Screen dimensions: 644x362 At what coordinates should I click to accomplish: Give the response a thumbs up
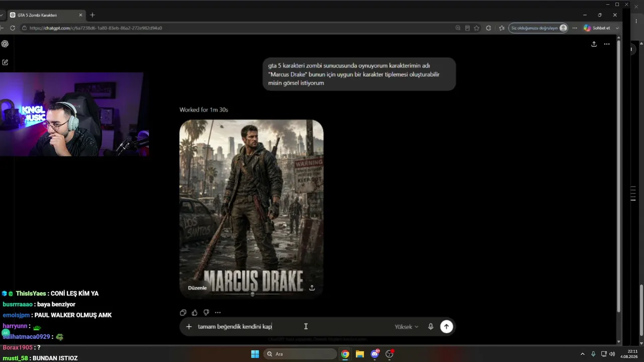coord(195,312)
